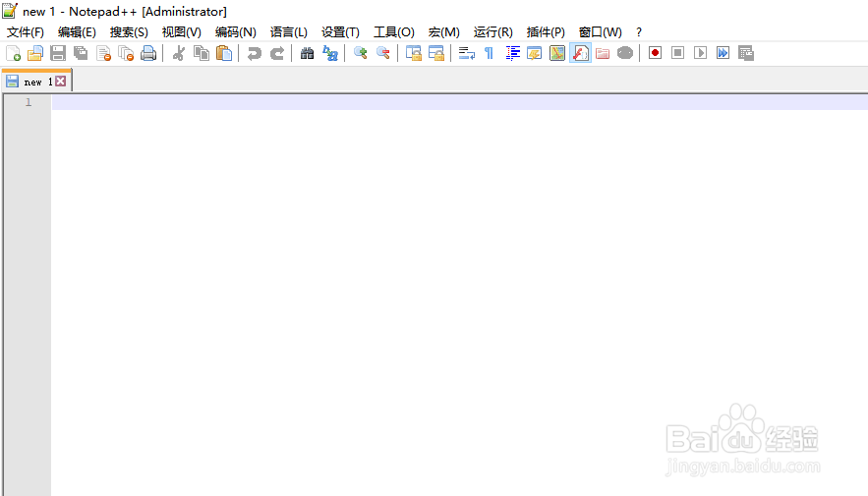The width and height of the screenshot is (868, 496).
Task: Toggle word wrap in the toolbar
Action: pos(467,53)
